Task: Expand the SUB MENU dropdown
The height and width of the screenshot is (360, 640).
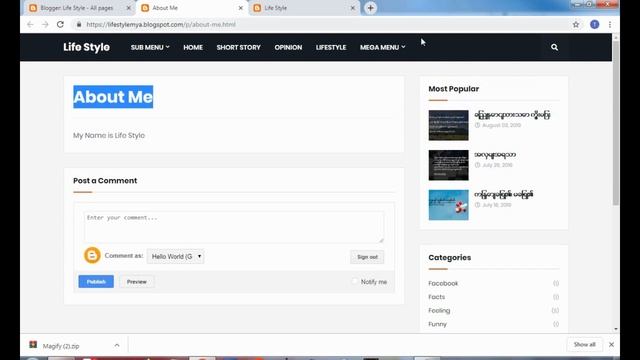Action: pyautogui.click(x=150, y=47)
